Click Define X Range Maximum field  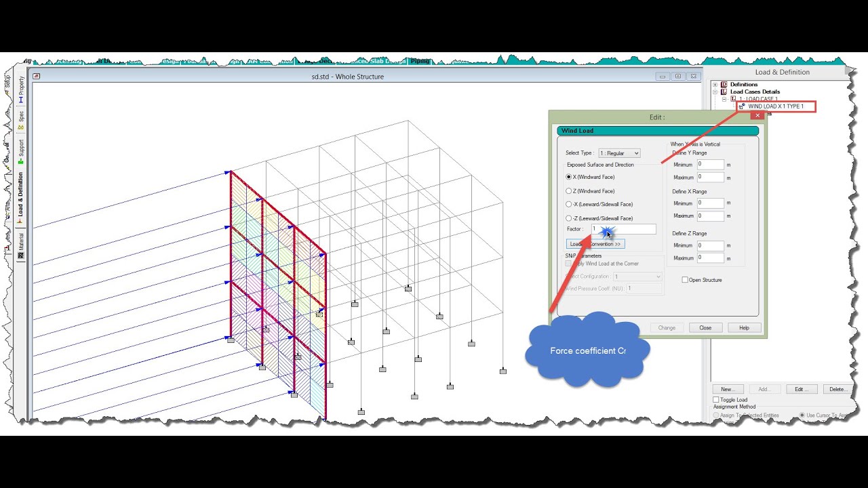(710, 216)
